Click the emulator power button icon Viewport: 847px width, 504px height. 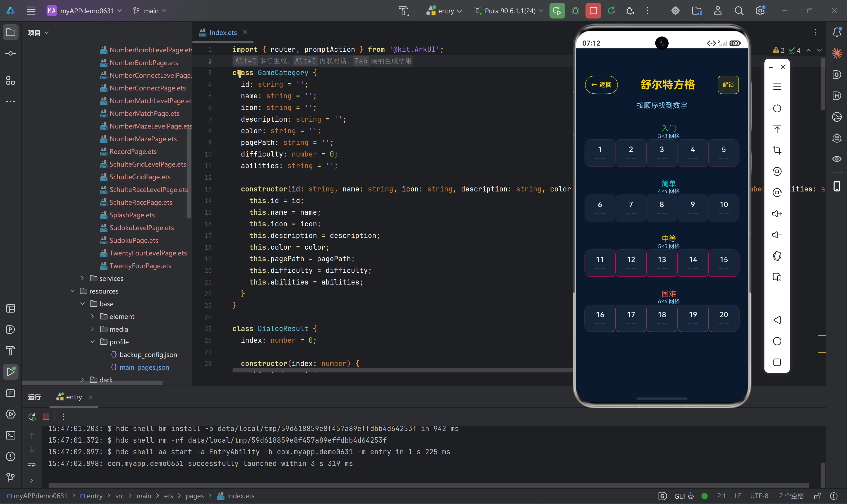(x=777, y=108)
